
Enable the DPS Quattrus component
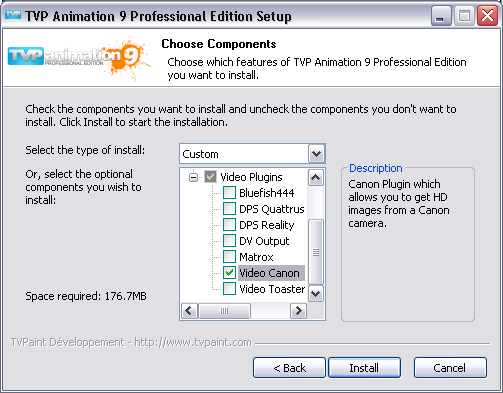(229, 209)
